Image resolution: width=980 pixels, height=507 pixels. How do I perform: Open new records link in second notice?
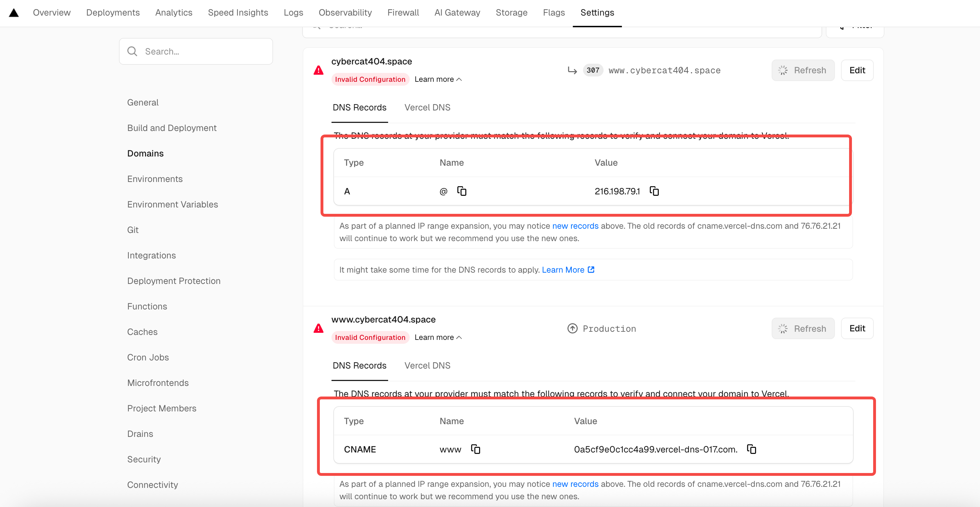click(x=575, y=484)
